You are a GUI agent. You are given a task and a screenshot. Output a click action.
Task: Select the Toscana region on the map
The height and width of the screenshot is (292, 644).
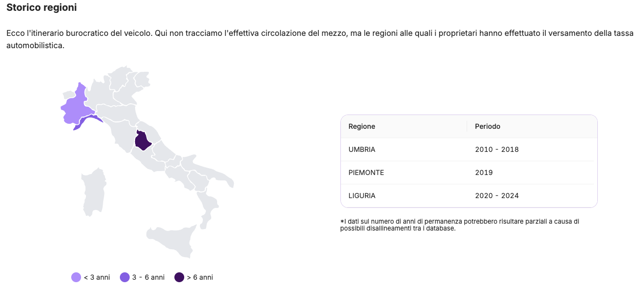(120, 133)
